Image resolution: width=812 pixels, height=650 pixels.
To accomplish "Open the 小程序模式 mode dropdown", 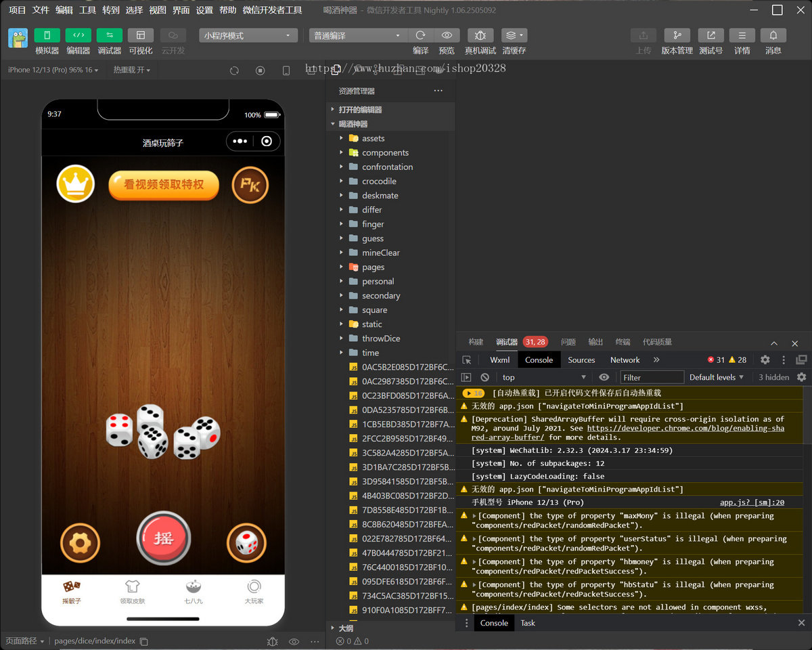I will 248,36.
